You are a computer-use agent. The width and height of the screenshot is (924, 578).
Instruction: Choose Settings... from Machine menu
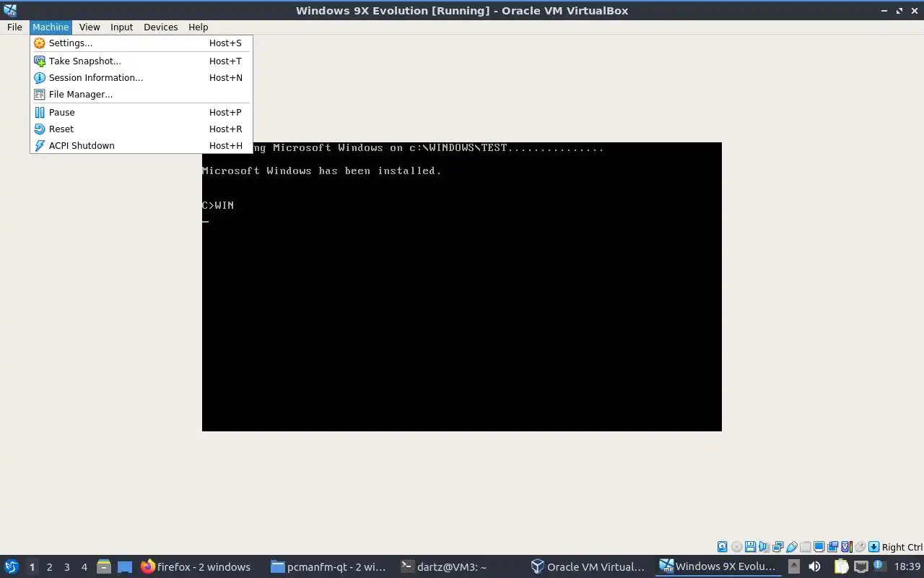tap(141, 43)
